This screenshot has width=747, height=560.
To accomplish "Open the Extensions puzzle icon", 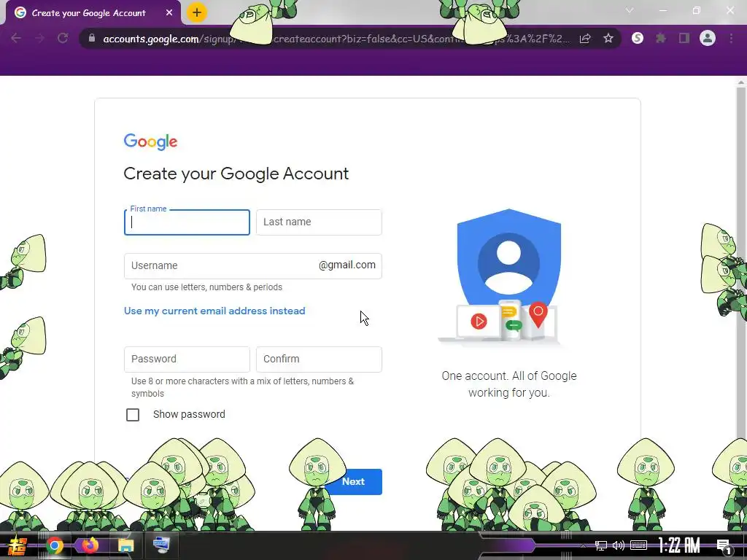I will click(661, 38).
